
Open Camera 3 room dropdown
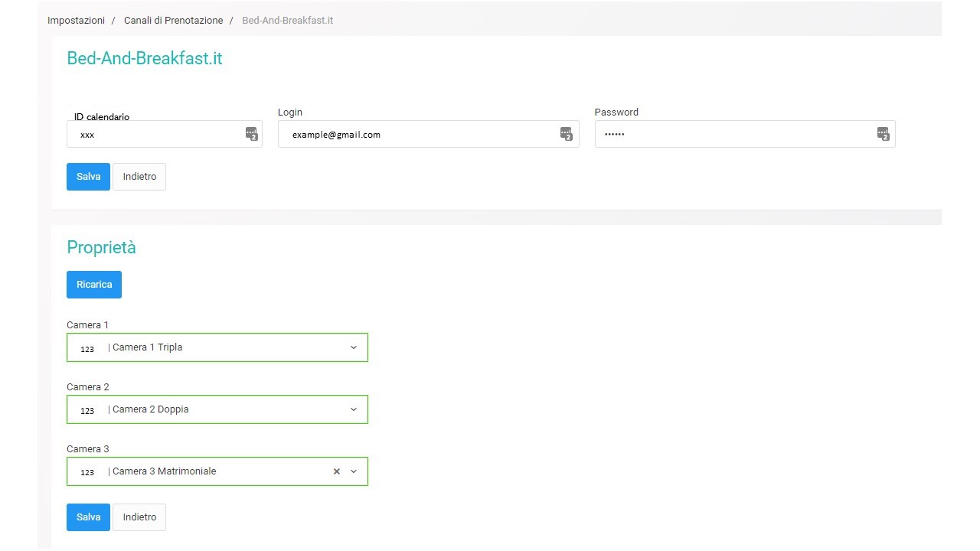pyautogui.click(x=217, y=471)
